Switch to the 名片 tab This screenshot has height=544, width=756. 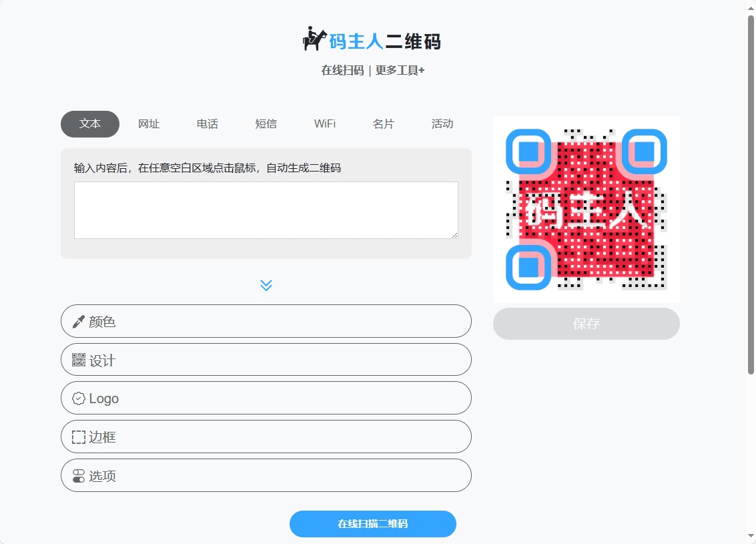383,124
